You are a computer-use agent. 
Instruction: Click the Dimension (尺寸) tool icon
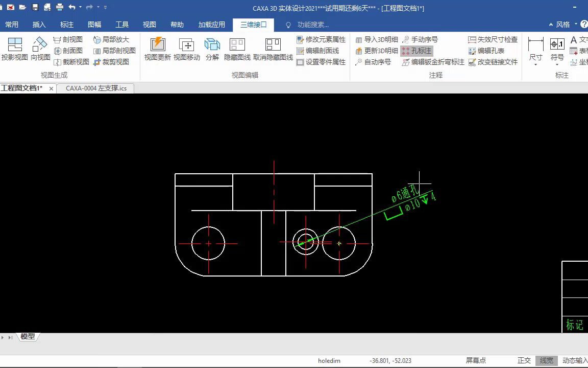pyautogui.click(x=535, y=44)
